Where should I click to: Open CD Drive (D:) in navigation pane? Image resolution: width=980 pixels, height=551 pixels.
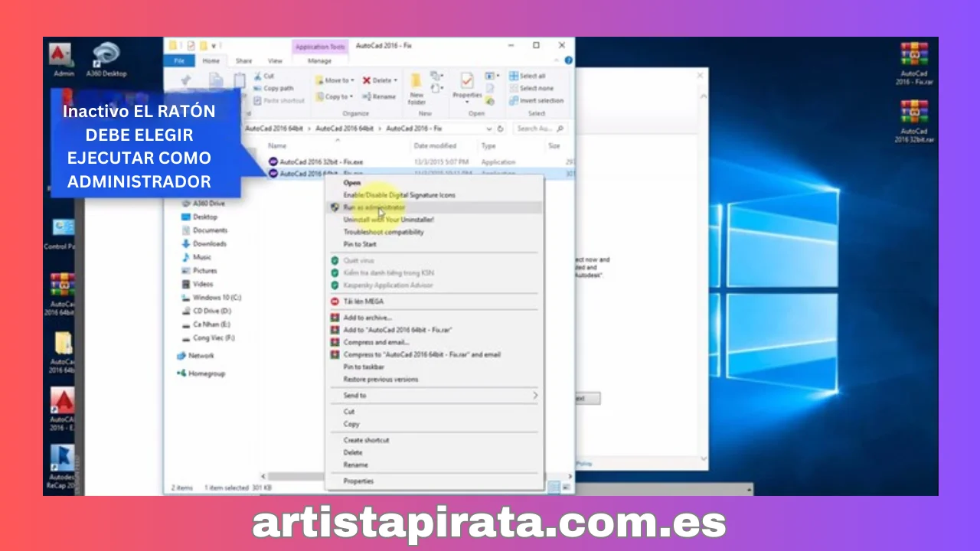coord(206,311)
